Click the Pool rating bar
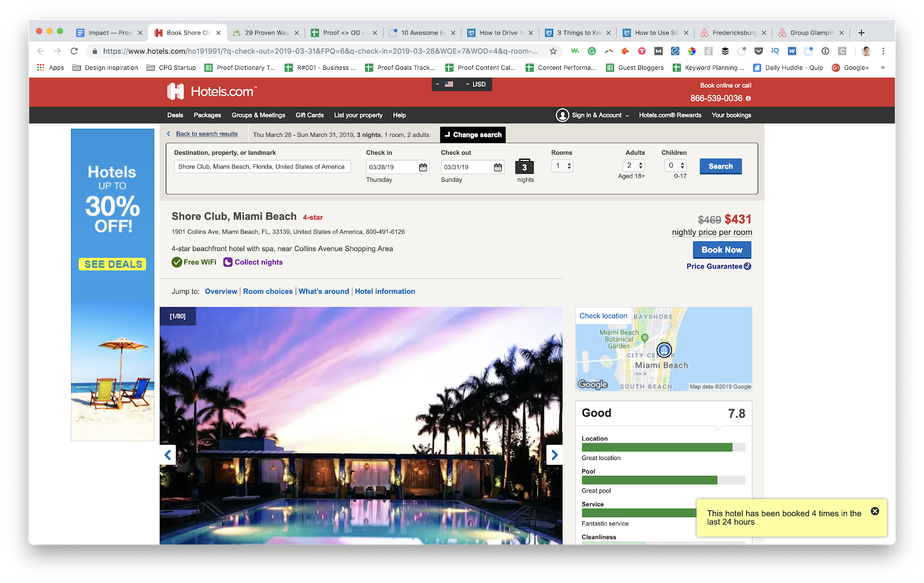The height and width of the screenshot is (583, 924). 664,480
